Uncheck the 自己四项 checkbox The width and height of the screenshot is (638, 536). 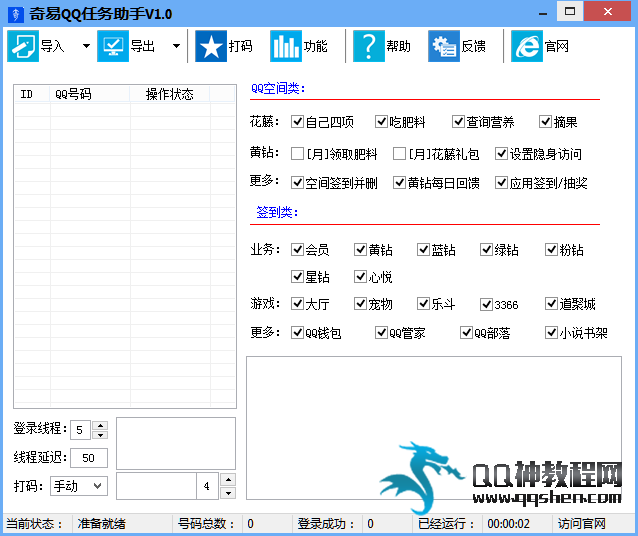click(x=297, y=122)
